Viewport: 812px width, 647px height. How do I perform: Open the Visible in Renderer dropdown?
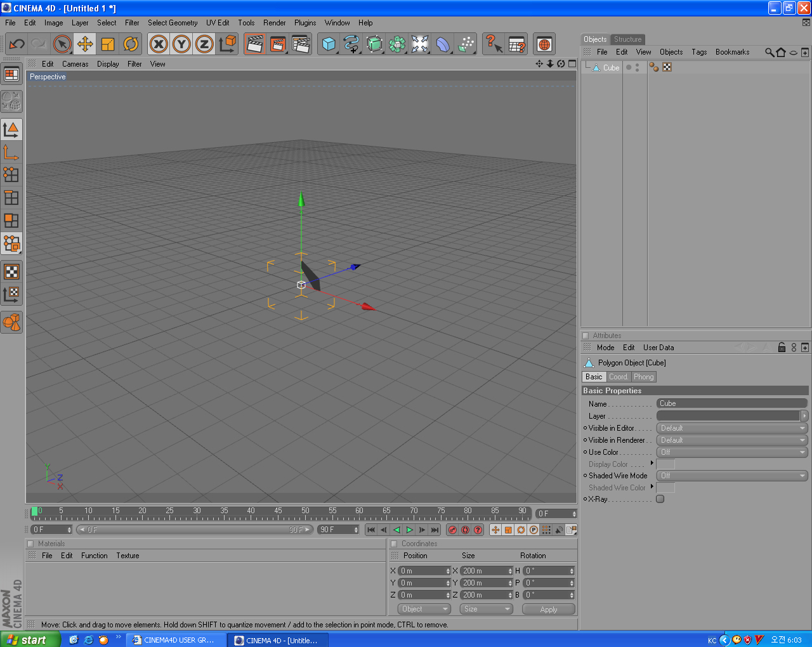(x=732, y=440)
